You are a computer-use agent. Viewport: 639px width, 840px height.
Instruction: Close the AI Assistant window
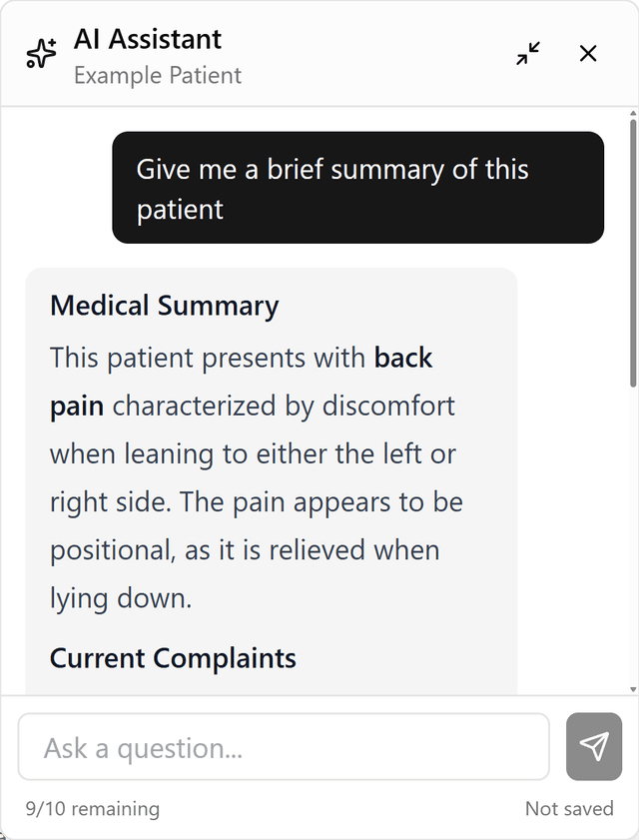click(588, 54)
